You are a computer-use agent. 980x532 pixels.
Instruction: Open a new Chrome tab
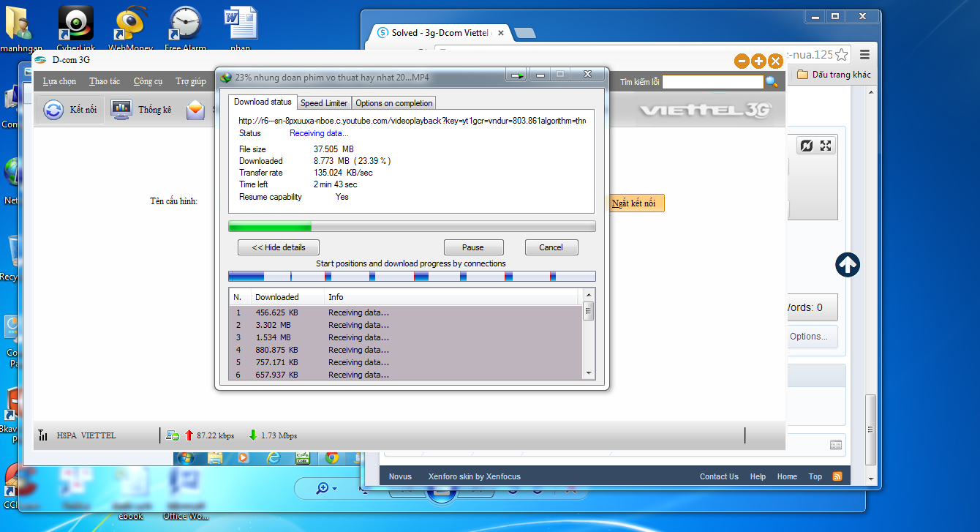pyautogui.click(x=524, y=33)
